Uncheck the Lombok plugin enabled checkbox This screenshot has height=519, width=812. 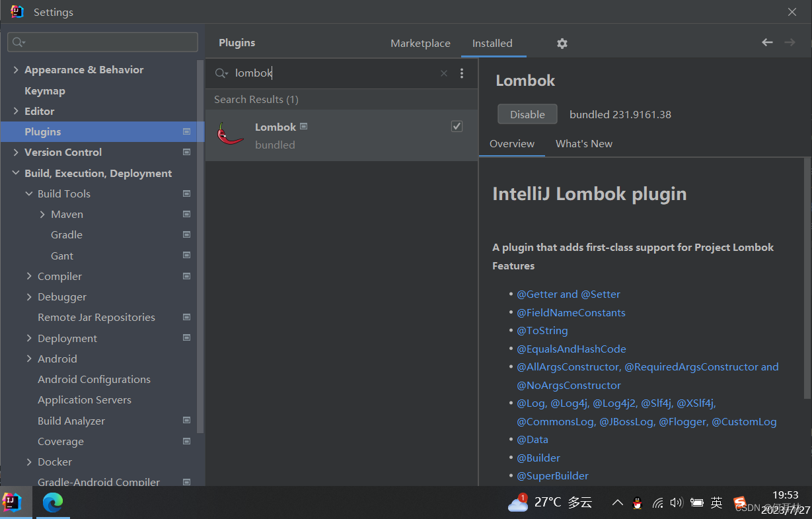[x=457, y=126]
